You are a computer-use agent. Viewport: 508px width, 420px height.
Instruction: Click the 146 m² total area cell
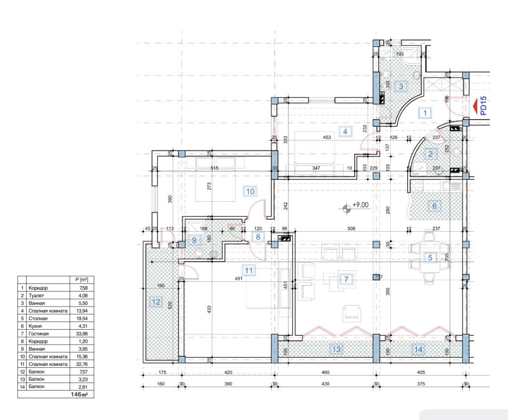tap(81, 394)
